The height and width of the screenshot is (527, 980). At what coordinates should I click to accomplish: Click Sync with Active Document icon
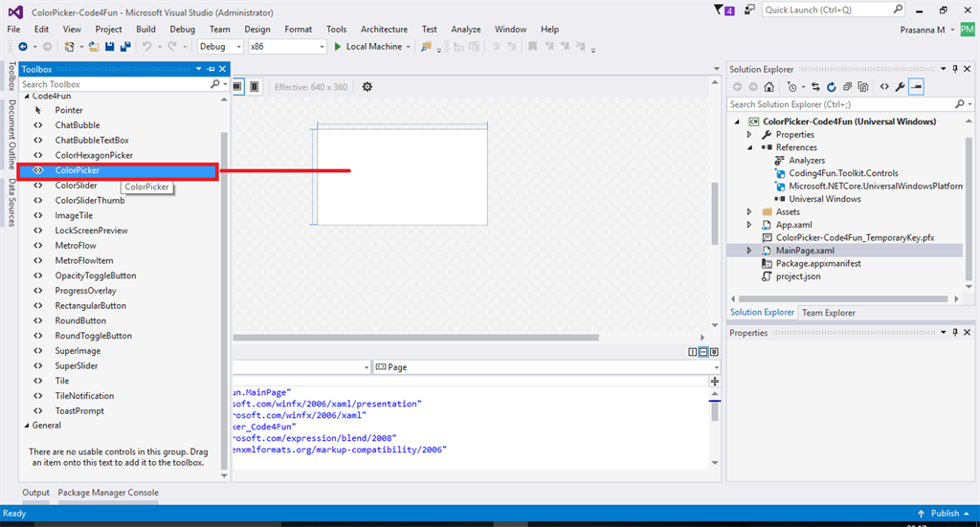[815, 87]
